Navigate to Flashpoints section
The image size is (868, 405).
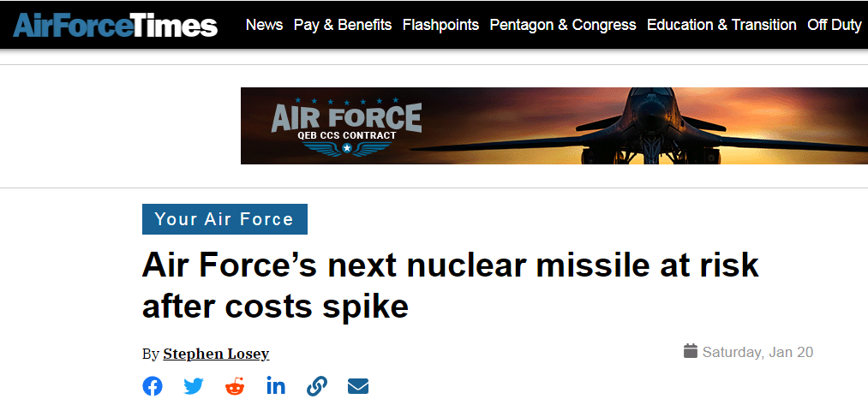pos(440,25)
